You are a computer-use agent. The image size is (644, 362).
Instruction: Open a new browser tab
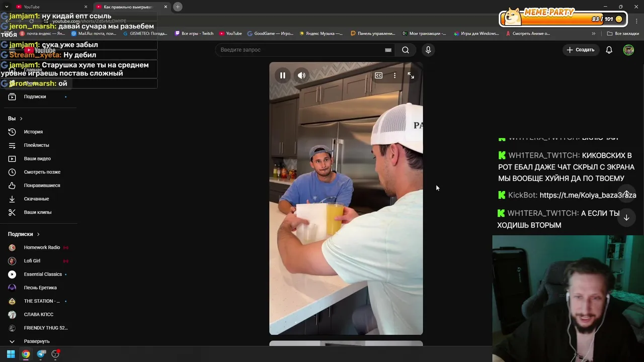tap(178, 7)
